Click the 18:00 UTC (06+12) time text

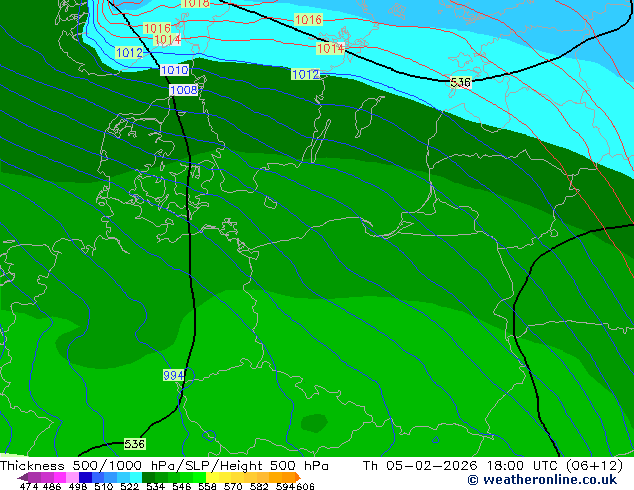[555, 466]
